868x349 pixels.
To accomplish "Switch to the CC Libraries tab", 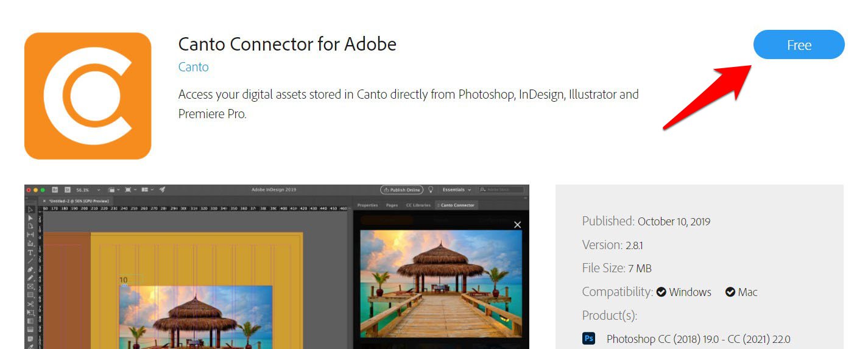I will point(418,205).
